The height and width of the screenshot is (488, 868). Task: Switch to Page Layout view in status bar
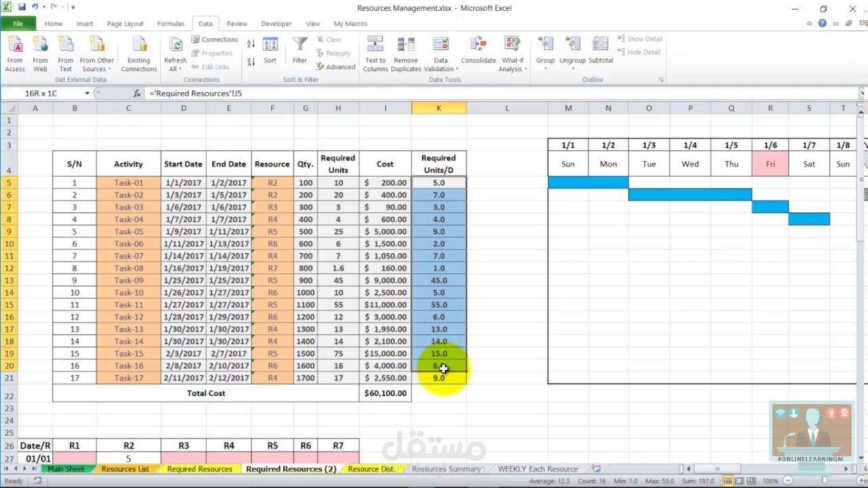pos(740,481)
